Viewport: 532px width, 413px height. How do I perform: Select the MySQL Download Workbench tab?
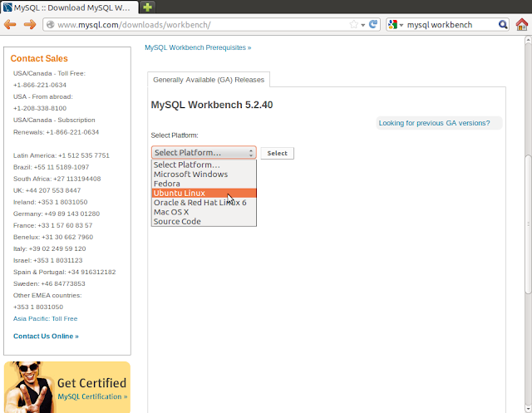click(70, 7)
